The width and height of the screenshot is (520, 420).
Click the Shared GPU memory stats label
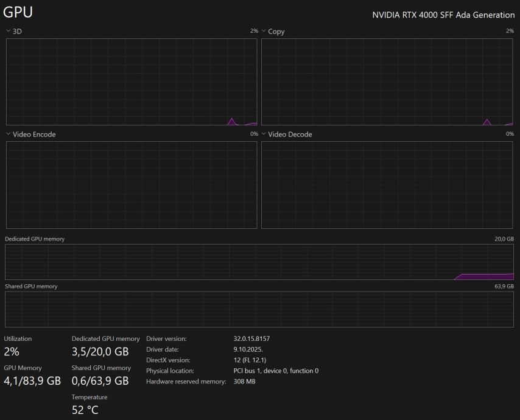point(101,368)
